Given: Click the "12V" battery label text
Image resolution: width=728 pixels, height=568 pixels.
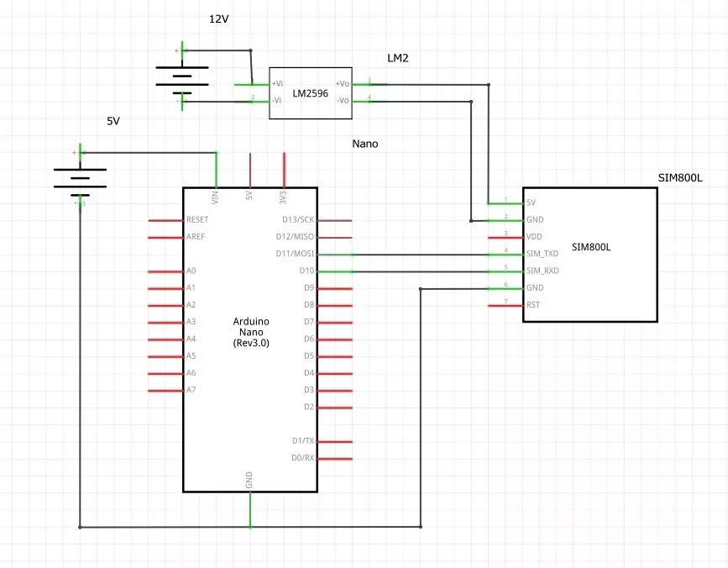Looking at the screenshot, I should [218, 19].
